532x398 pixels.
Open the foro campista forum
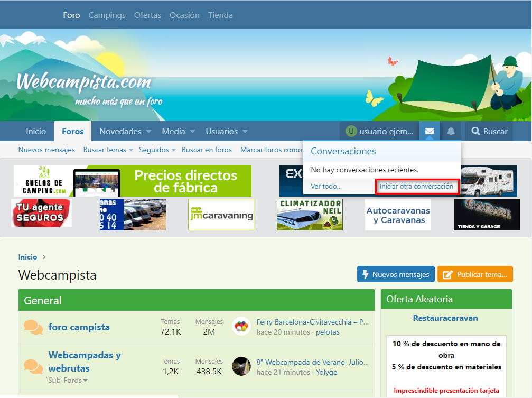(79, 327)
